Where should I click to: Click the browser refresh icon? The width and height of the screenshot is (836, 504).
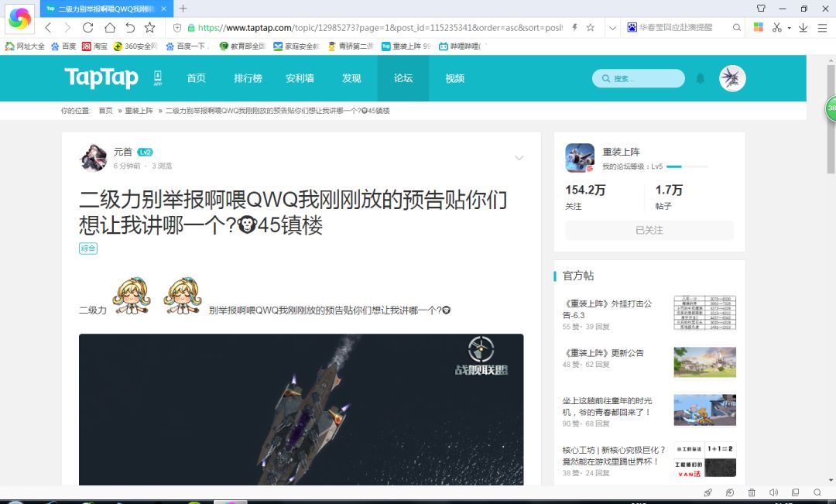pos(88,27)
